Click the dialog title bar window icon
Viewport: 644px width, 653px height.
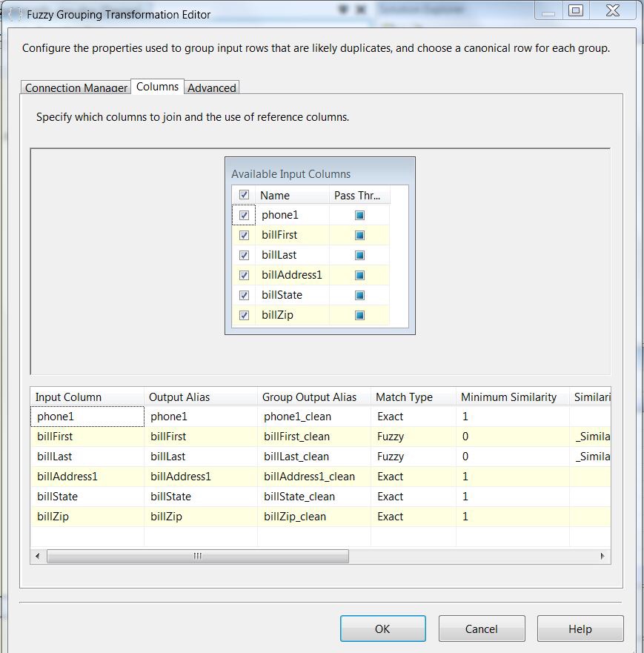coord(14,14)
